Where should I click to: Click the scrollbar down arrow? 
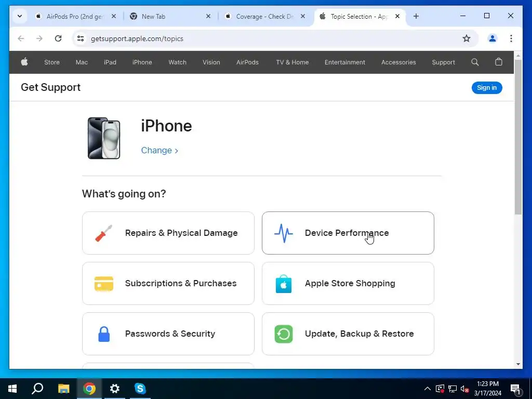(x=518, y=364)
